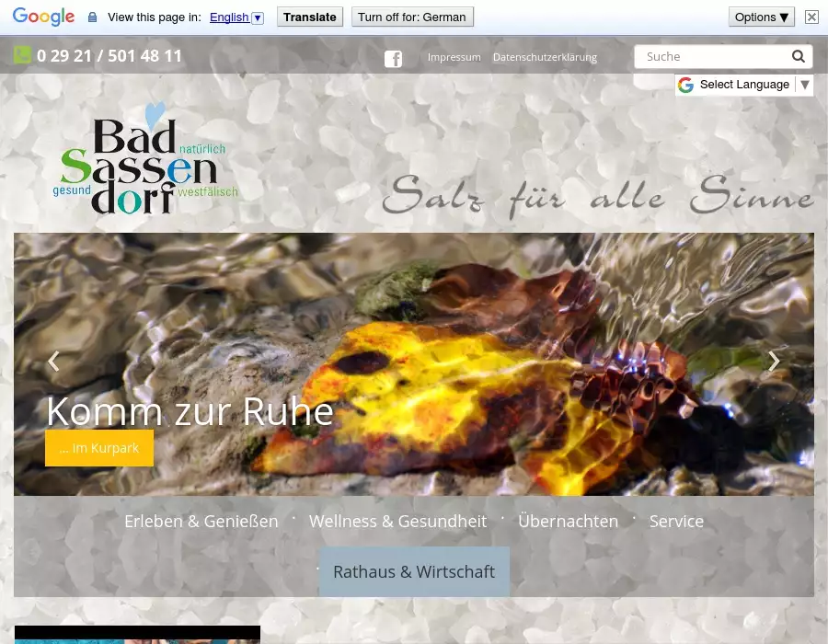
Task: Select Übernachten navigation item
Action: point(568,521)
